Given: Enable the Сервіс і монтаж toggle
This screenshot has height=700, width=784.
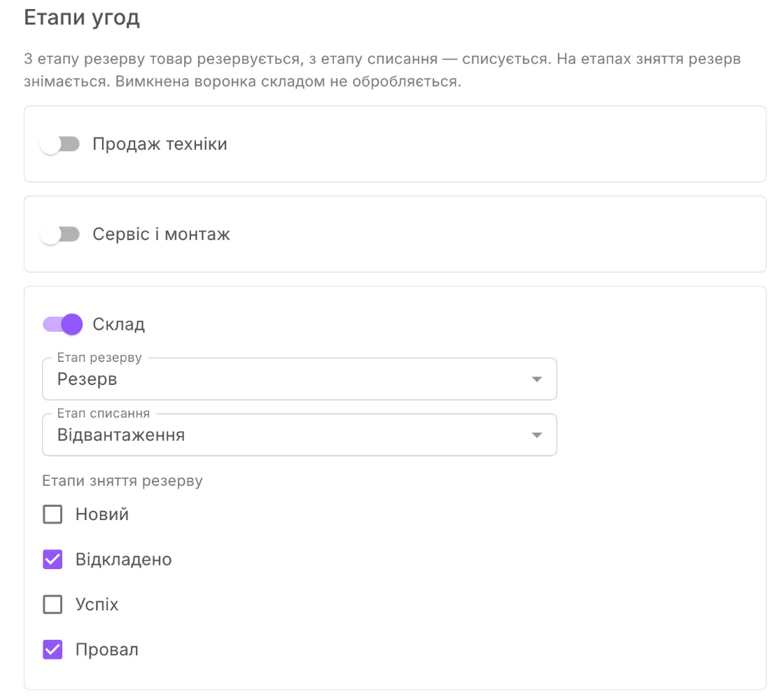Looking at the screenshot, I should (x=60, y=234).
